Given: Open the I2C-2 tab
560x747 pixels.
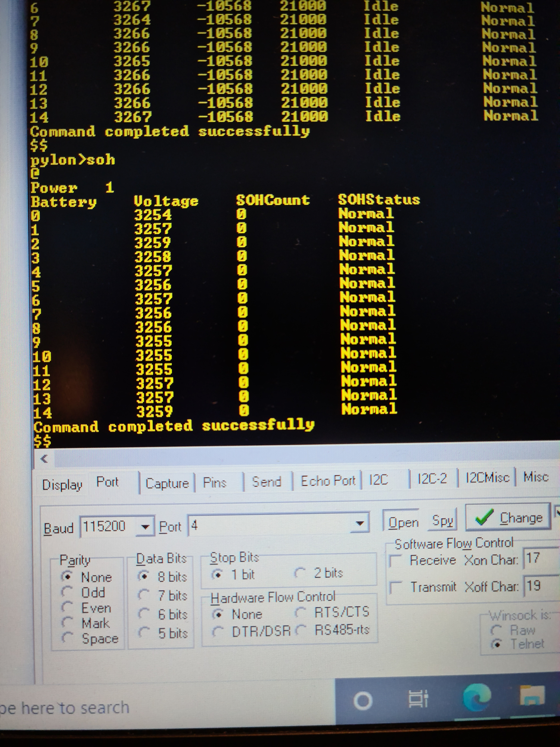Looking at the screenshot, I should [432, 478].
